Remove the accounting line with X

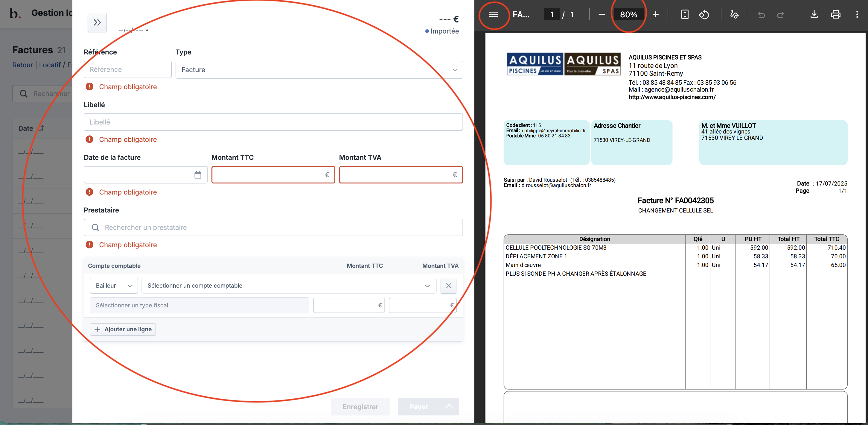pyautogui.click(x=448, y=286)
